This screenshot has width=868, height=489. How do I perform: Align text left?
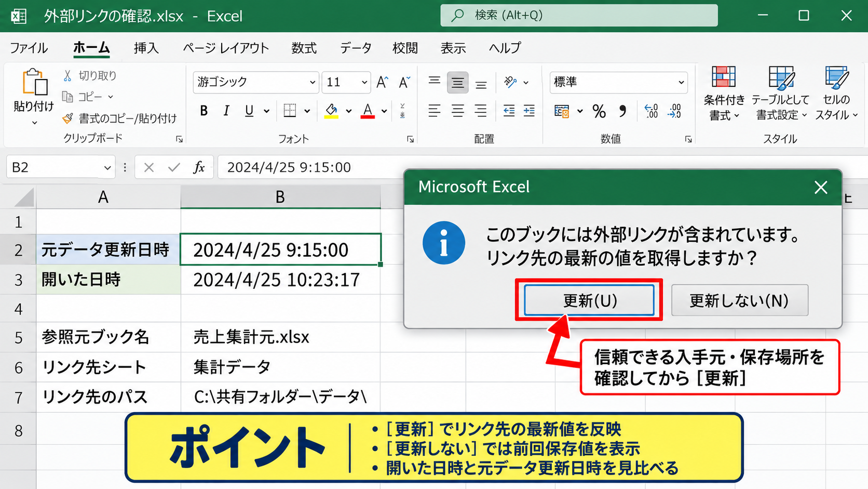pyautogui.click(x=435, y=111)
